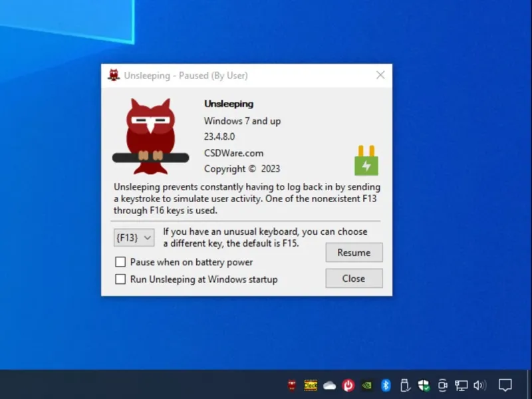The width and height of the screenshot is (532, 399).
Task: Click the version number 23.4.8.0
Action: [x=219, y=136]
